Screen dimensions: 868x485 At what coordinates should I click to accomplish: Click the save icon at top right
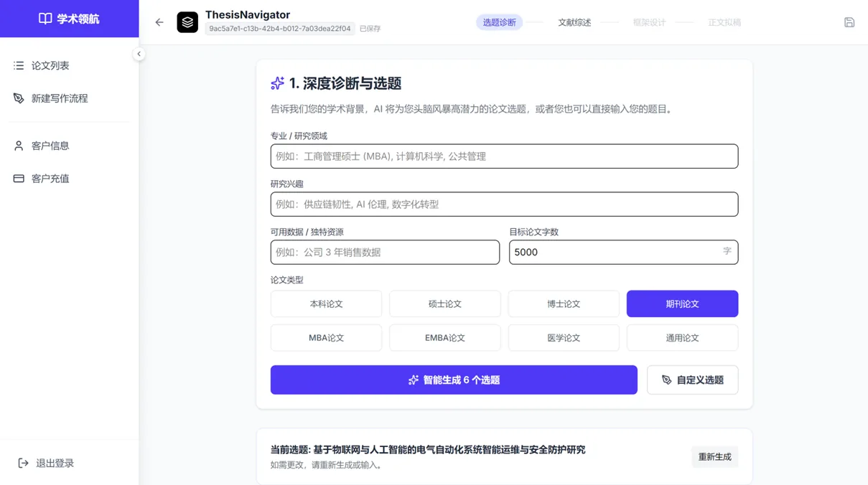coord(849,22)
